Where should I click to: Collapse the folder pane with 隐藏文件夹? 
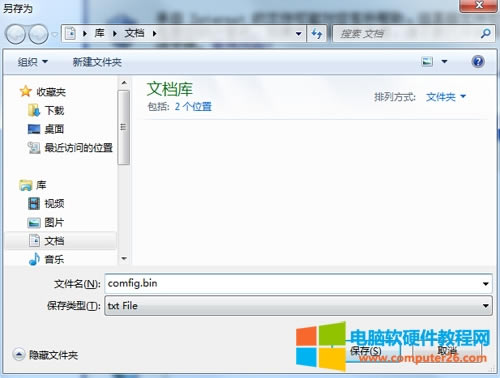point(46,355)
